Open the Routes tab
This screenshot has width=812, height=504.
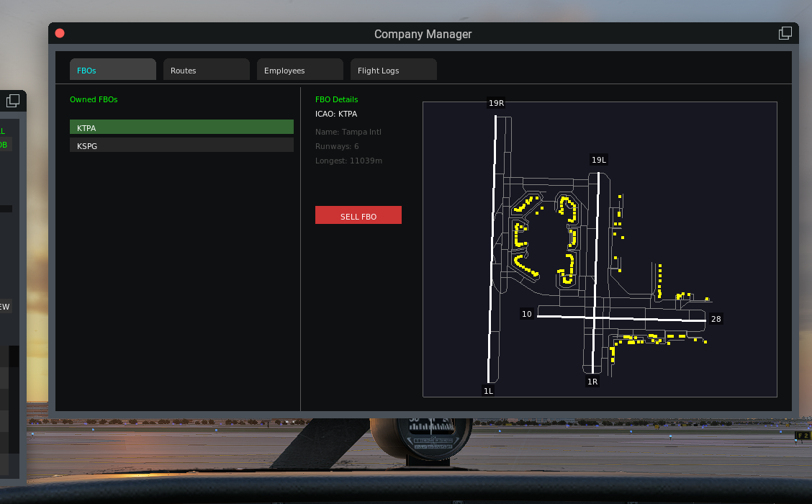pos(206,70)
